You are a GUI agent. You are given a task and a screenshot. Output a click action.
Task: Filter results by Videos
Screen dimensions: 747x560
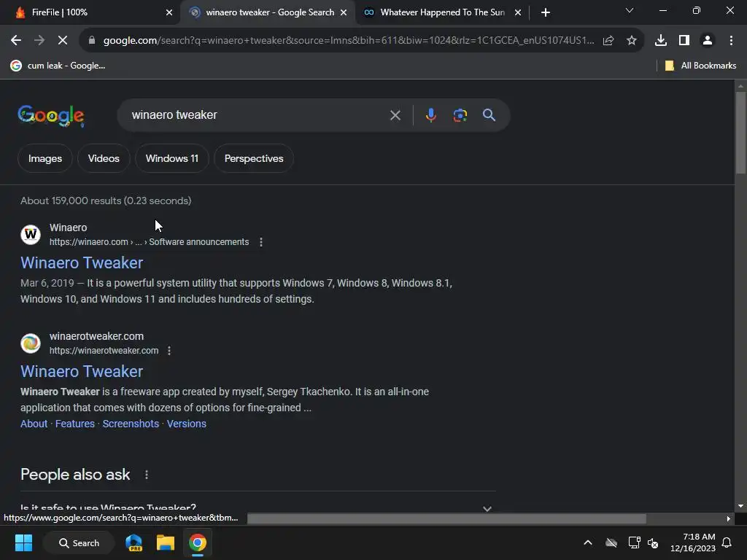104,158
